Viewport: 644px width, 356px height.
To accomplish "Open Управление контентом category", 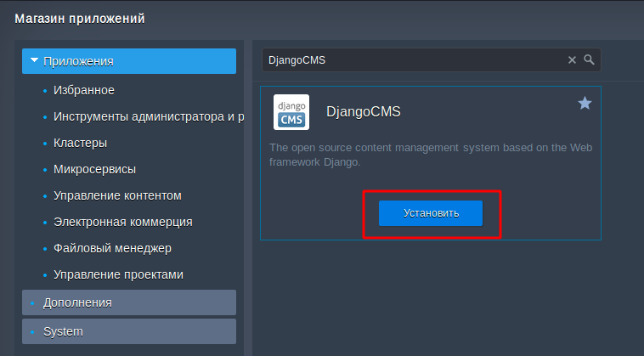I will click(117, 195).
